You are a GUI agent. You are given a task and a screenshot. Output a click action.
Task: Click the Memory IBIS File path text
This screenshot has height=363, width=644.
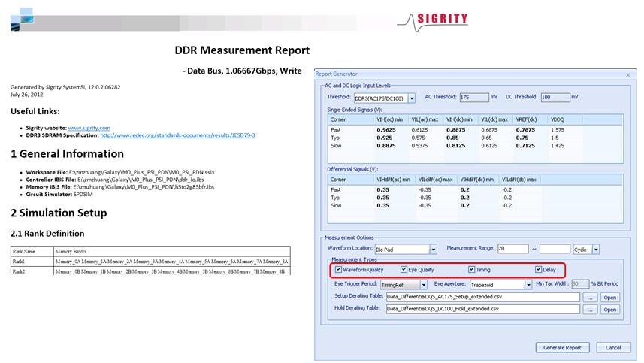click(x=144, y=187)
